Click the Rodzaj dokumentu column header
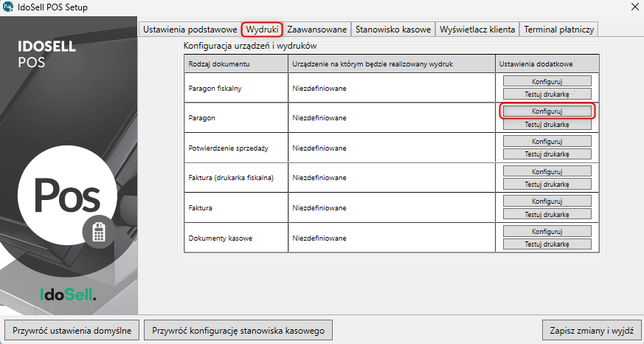Image resolution: width=644 pixels, height=344 pixels. pos(236,63)
